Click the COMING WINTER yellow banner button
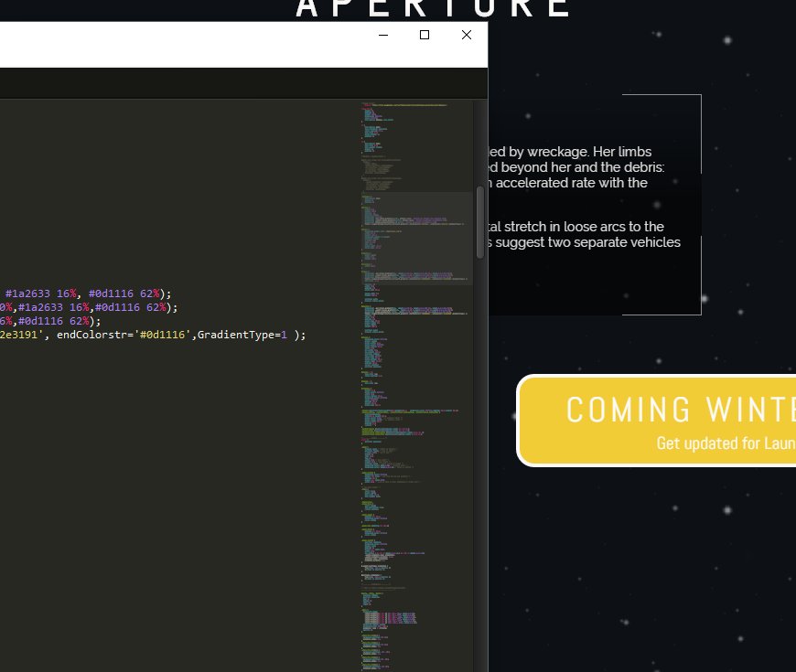 (656, 421)
